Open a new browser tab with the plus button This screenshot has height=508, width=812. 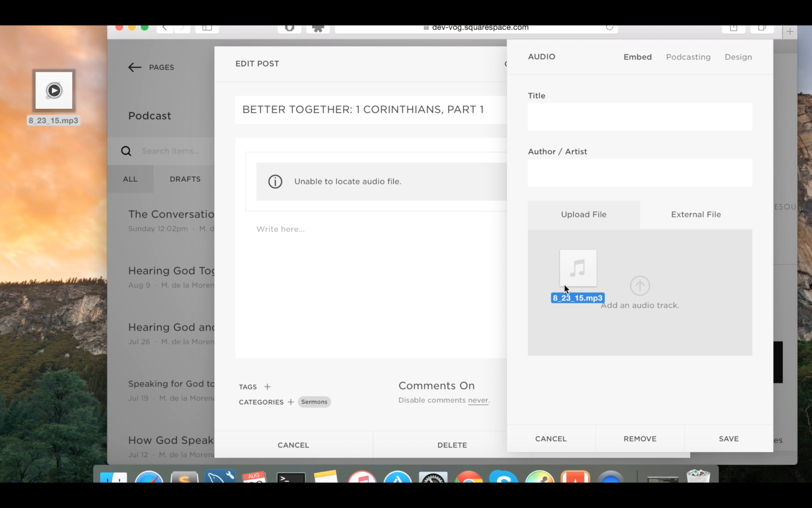790,32
